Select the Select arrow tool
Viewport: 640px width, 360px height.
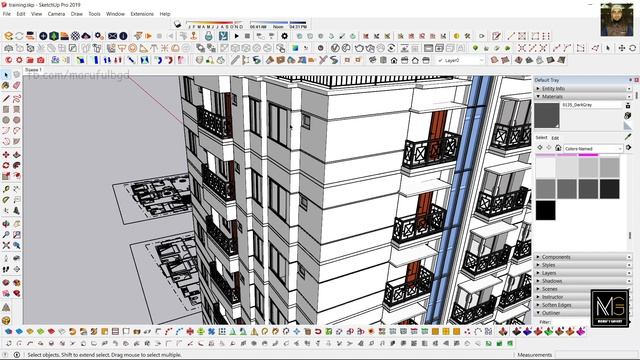point(6,75)
